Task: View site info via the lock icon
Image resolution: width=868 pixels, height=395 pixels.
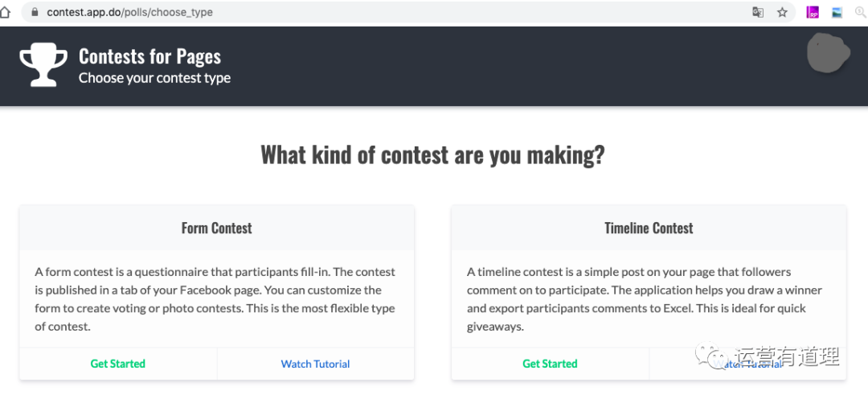Action: coord(34,12)
